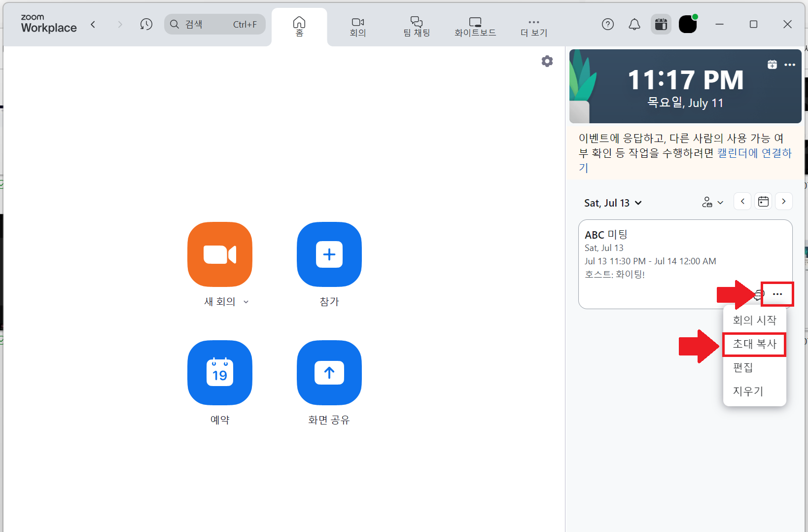Open recent sessions clock icon beside search
The width and height of the screenshot is (808, 532).
pos(146,24)
